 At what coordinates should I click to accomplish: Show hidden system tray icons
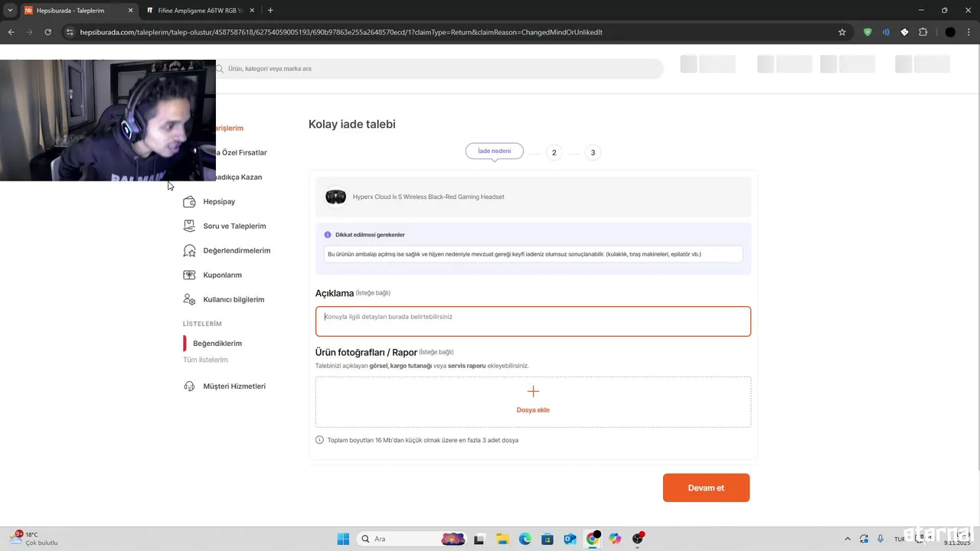(x=848, y=539)
